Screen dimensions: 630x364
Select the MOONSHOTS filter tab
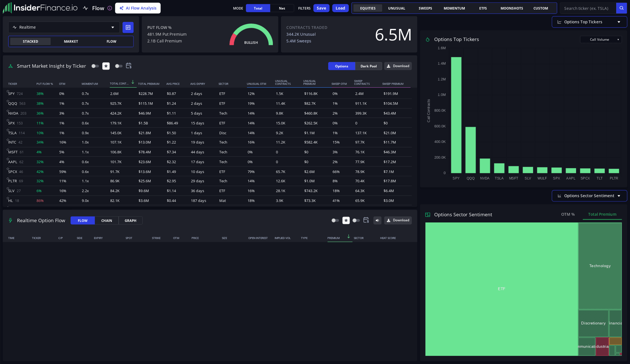pos(512,8)
